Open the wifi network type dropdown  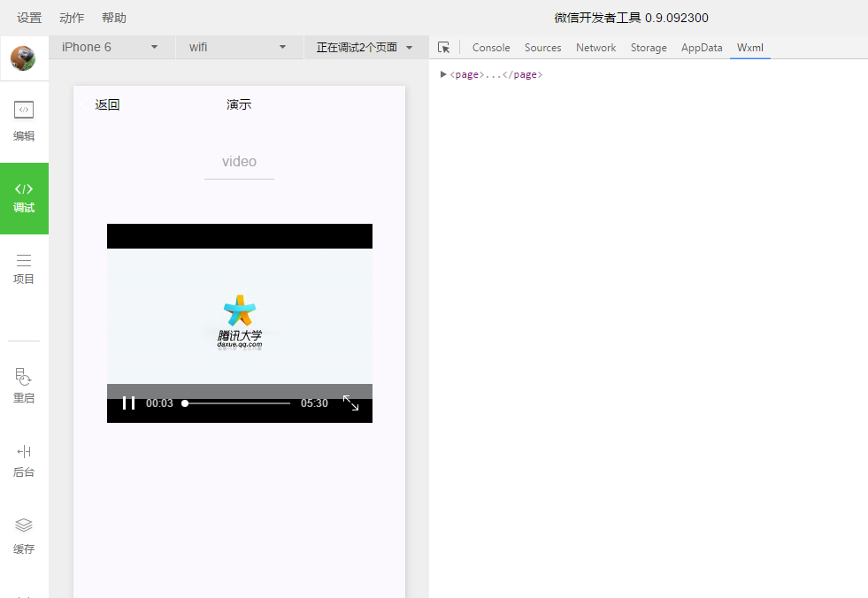coord(238,48)
